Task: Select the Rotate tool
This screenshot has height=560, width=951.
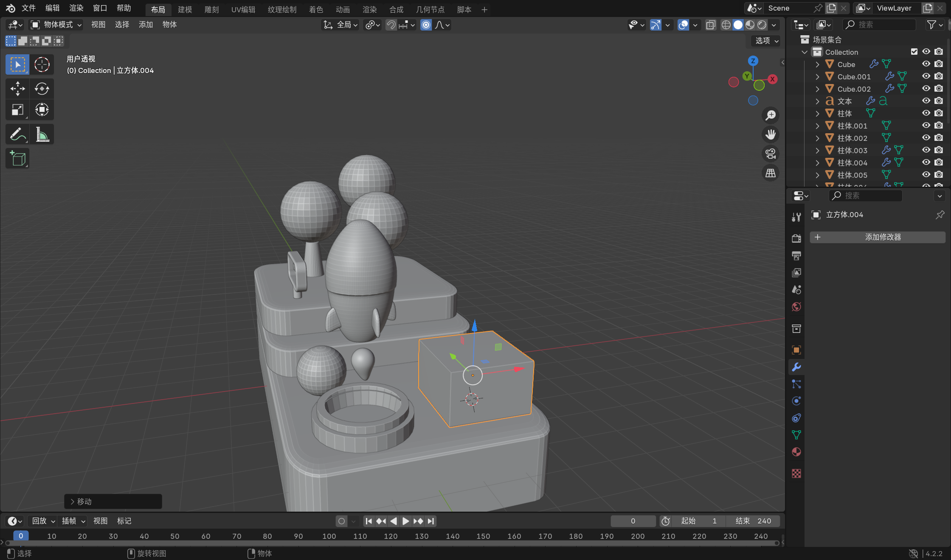Action: (42, 89)
